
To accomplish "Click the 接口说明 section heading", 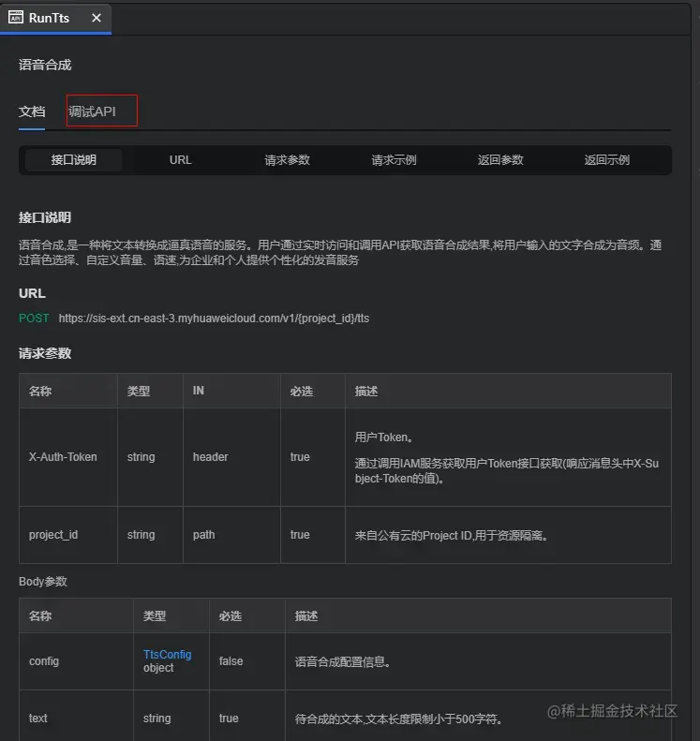I will pos(45,217).
